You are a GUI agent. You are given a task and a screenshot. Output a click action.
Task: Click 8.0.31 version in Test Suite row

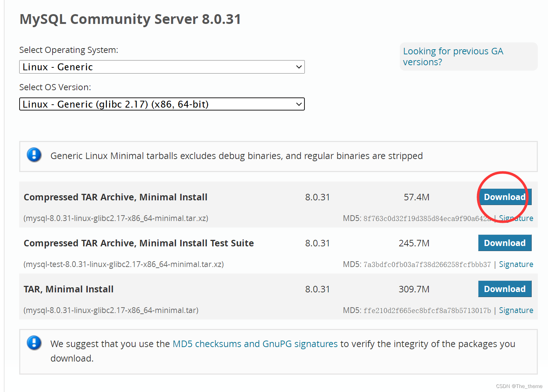tap(317, 243)
